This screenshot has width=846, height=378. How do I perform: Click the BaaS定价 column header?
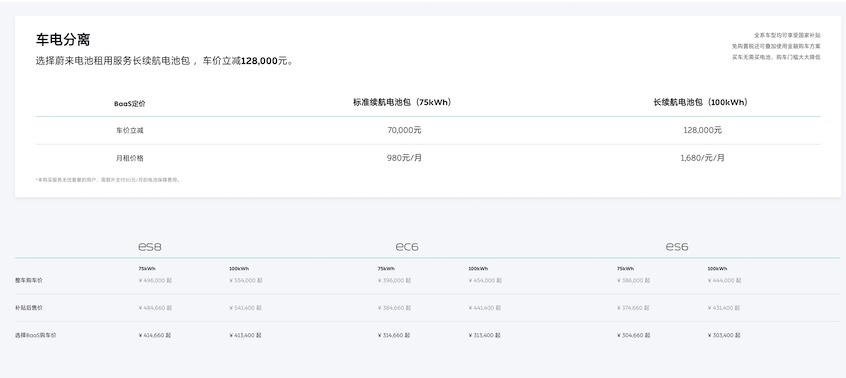pyautogui.click(x=129, y=104)
